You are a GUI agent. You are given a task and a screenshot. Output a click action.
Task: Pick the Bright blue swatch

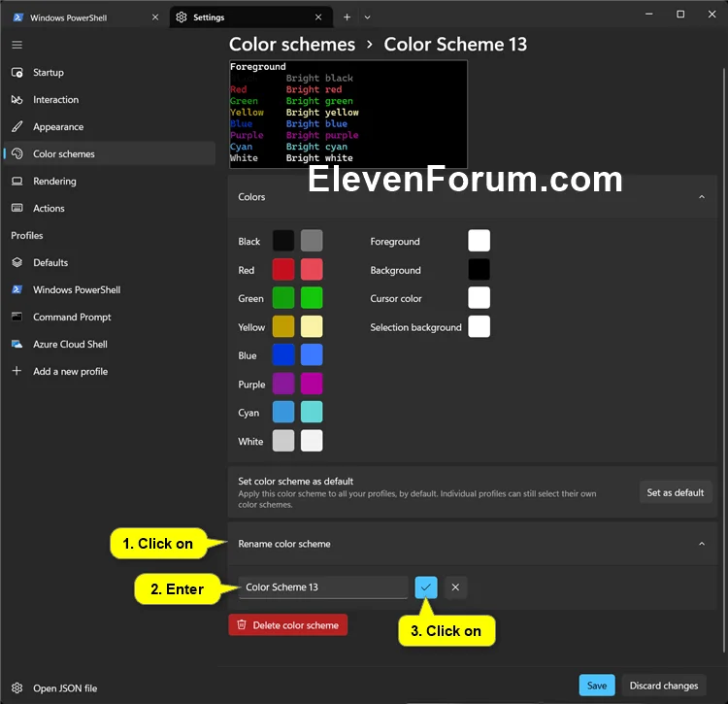pos(312,354)
